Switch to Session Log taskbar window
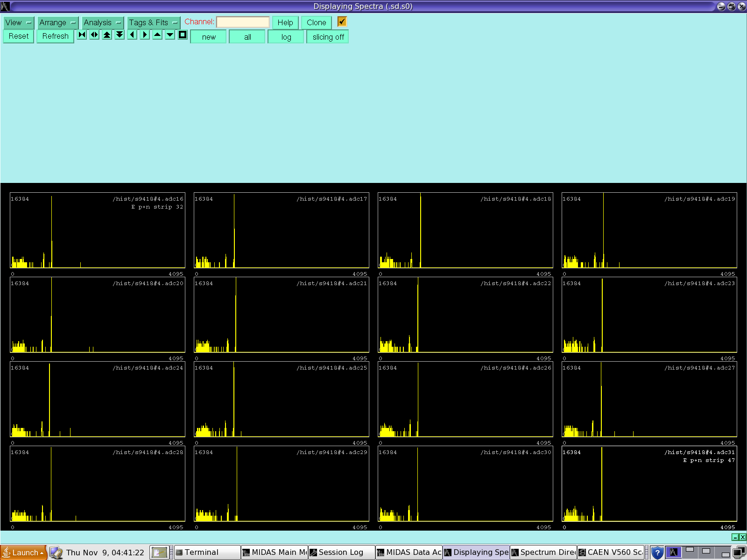 tap(341, 553)
